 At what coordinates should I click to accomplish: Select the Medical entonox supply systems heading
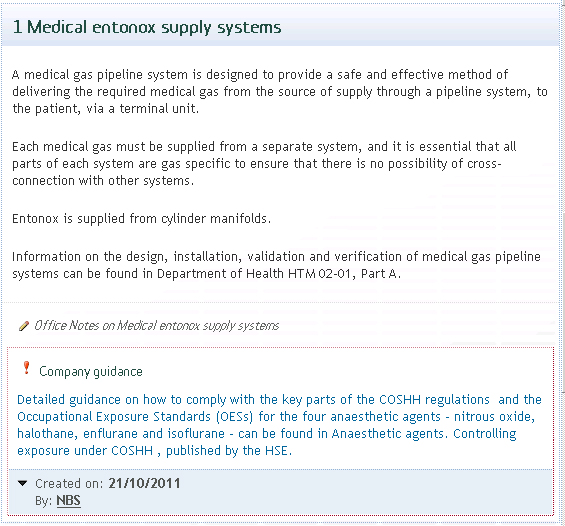tap(147, 28)
